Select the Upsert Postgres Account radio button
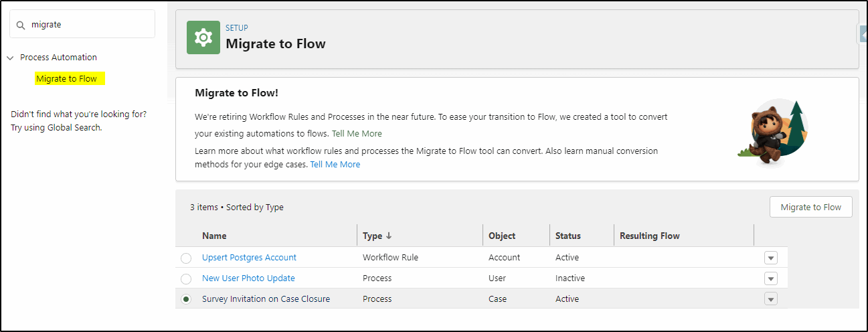868x332 pixels. (x=186, y=258)
